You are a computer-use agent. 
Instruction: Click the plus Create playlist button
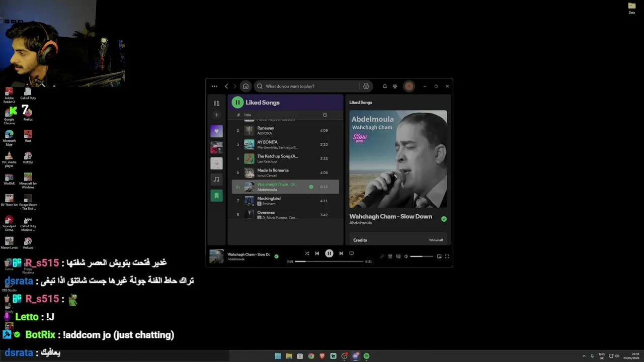point(216,115)
